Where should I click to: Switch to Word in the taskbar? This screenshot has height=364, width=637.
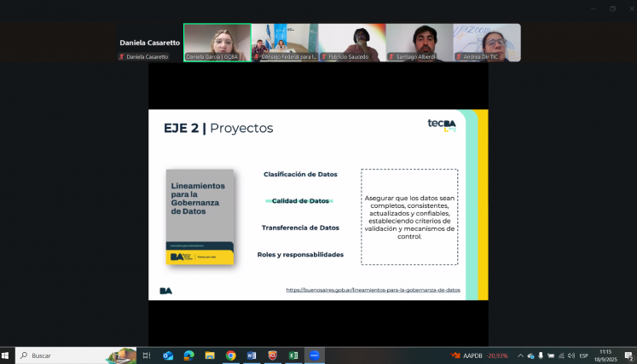click(x=252, y=355)
